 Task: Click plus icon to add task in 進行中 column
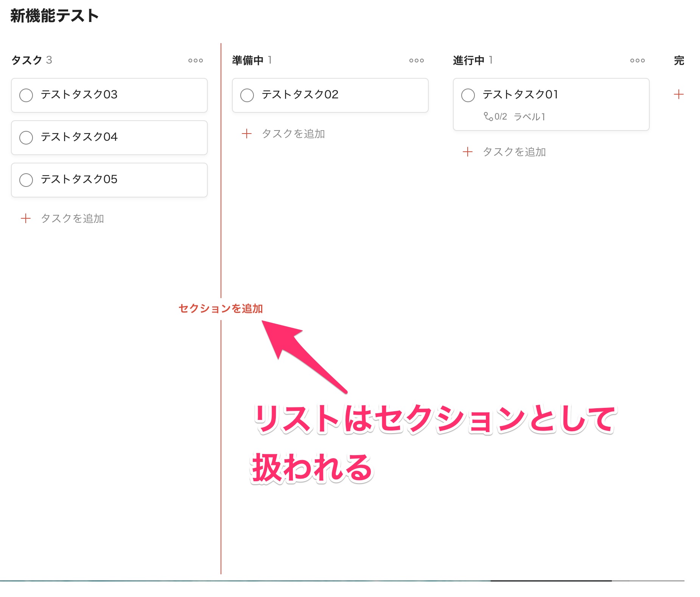468,152
